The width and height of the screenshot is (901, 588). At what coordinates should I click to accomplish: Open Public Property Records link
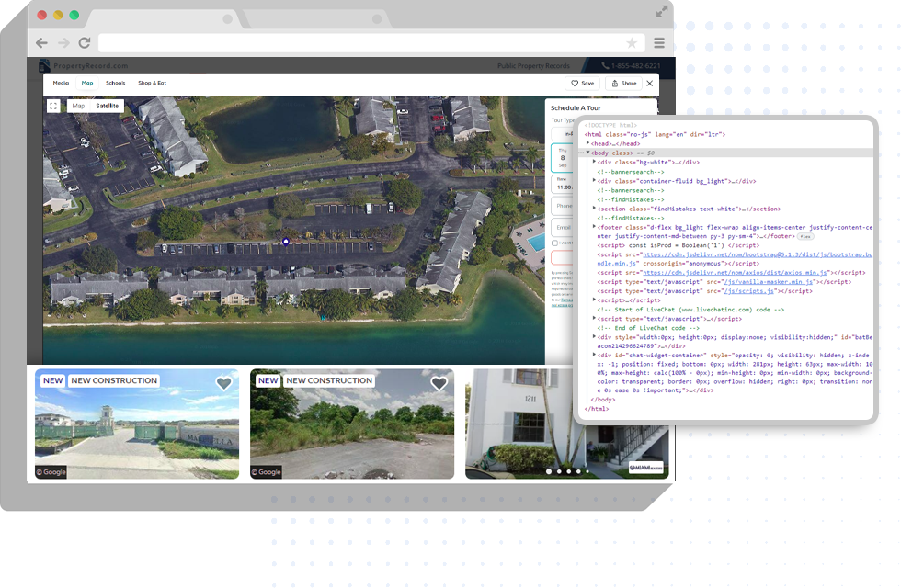coord(533,66)
